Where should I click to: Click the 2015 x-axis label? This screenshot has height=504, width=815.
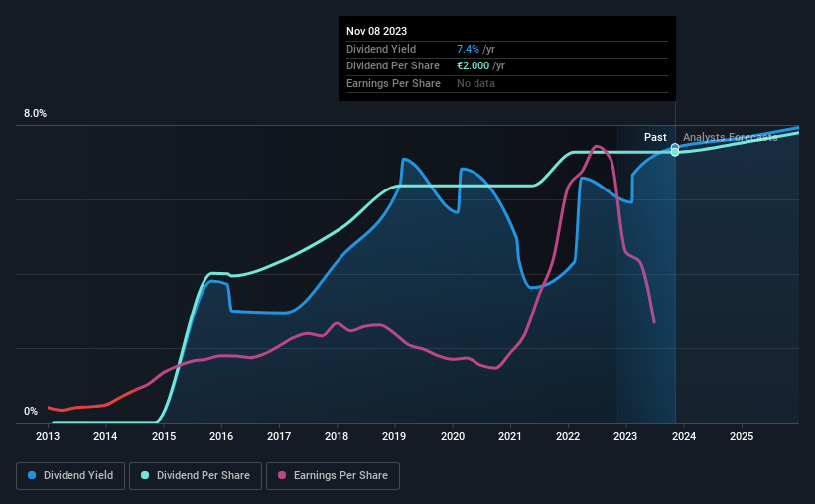[164, 436]
